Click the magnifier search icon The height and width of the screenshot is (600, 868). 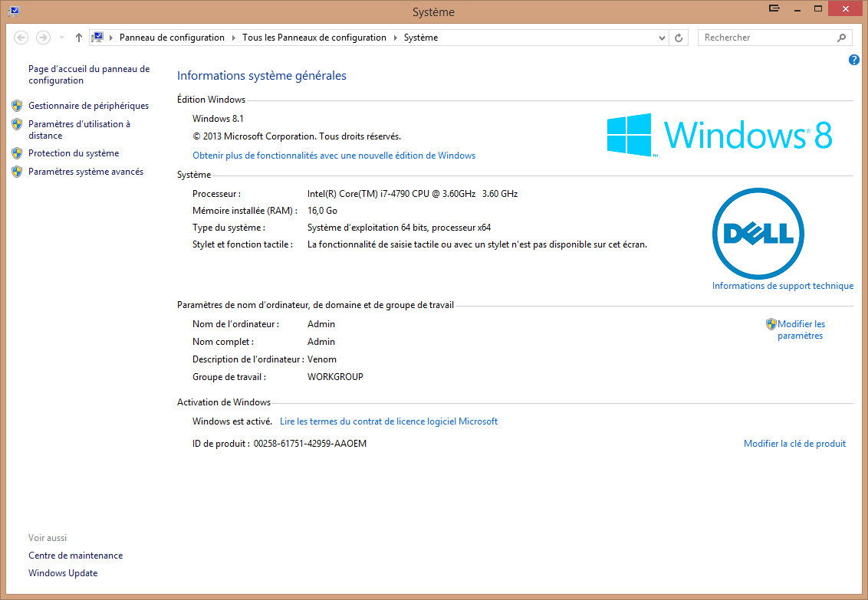click(x=841, y=38)
